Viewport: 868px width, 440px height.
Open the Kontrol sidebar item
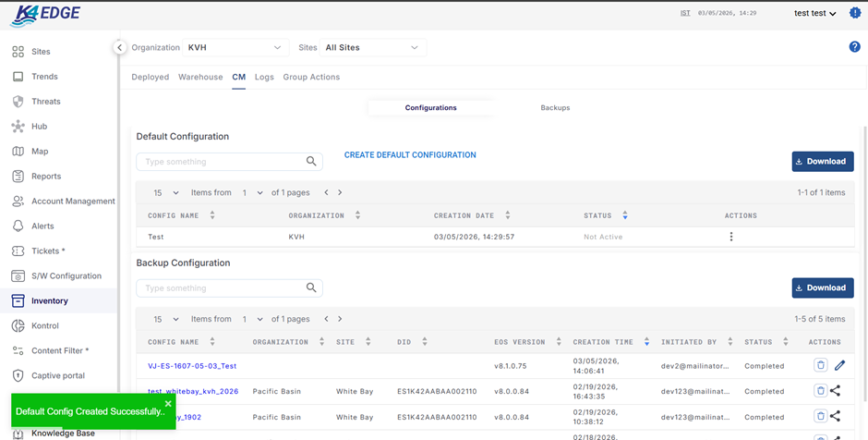coord(45,326)
